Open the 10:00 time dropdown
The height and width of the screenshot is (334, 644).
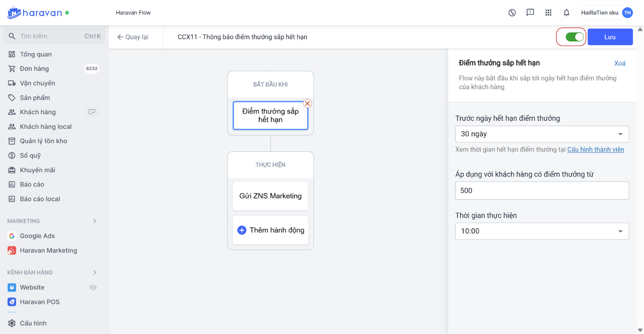click(x=542, y=231)
